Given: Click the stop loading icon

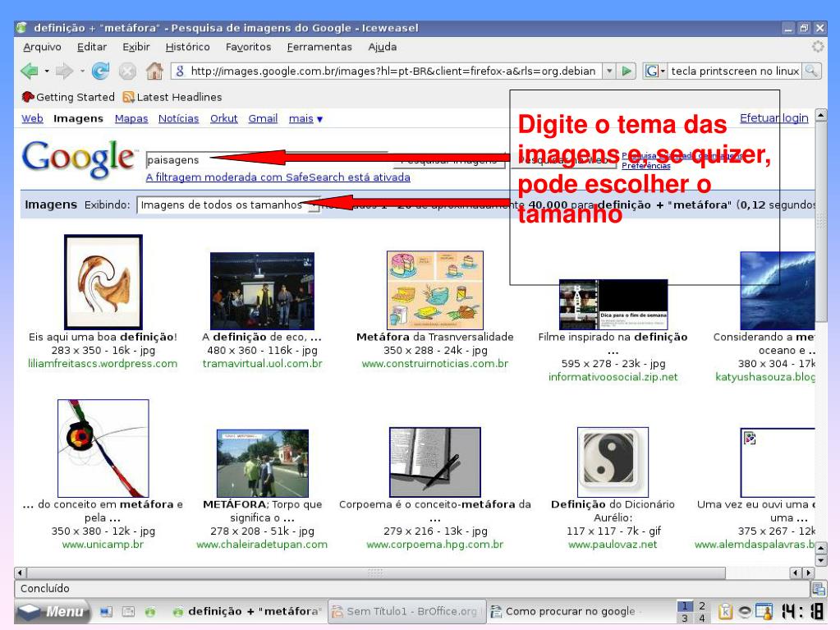Looking at the screenshot, I should (127, 71).
